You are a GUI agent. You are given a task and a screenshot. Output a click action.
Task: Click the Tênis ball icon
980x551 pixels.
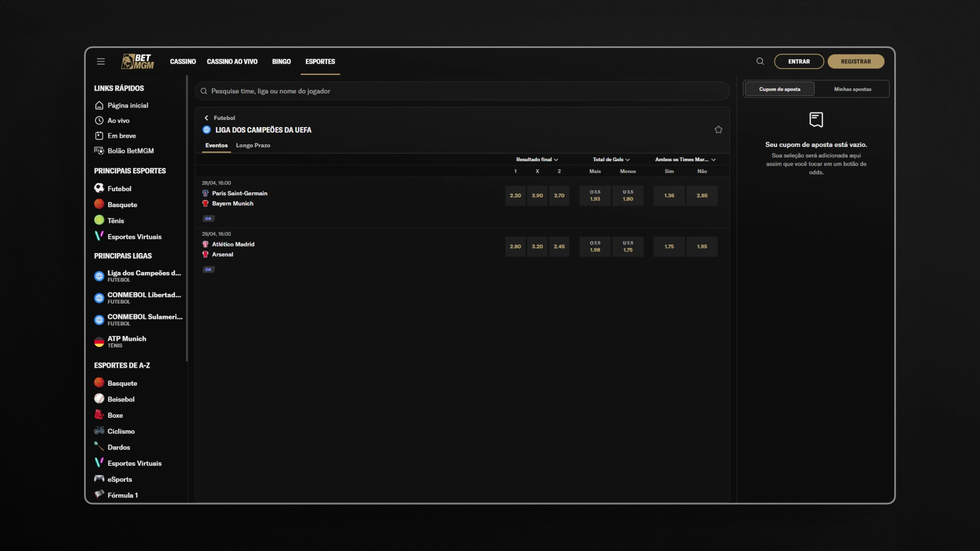pos(99,220)
